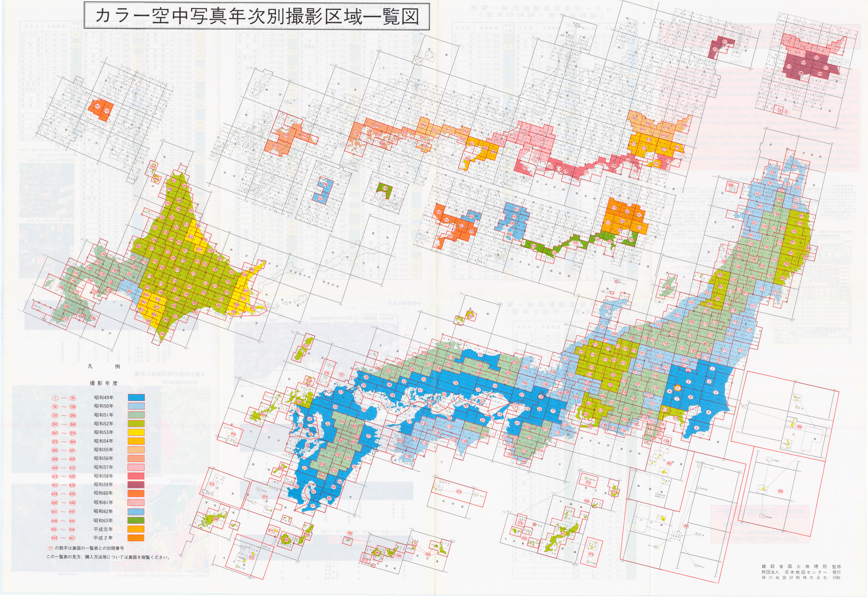
Task: Select the 昭和59年 year text
Action: point(104,485)
